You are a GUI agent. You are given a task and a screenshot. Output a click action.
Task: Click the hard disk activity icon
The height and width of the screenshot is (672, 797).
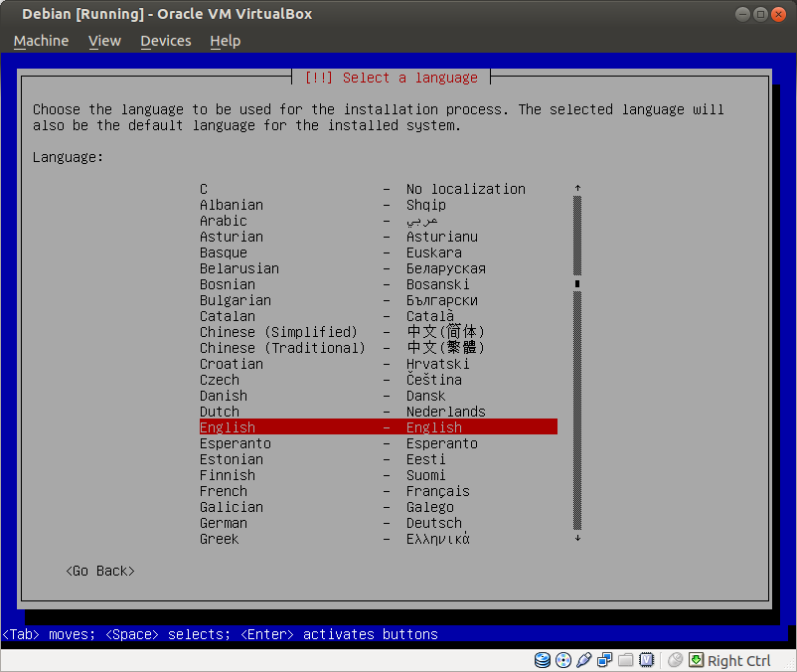tap(543, 660)
